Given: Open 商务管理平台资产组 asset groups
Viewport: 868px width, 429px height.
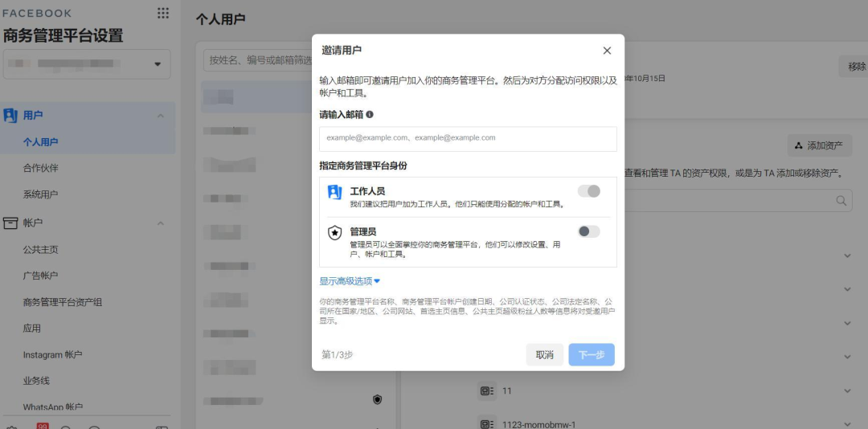Looking at the screenshot, I should pyautogui.click(x=63, y=302).
